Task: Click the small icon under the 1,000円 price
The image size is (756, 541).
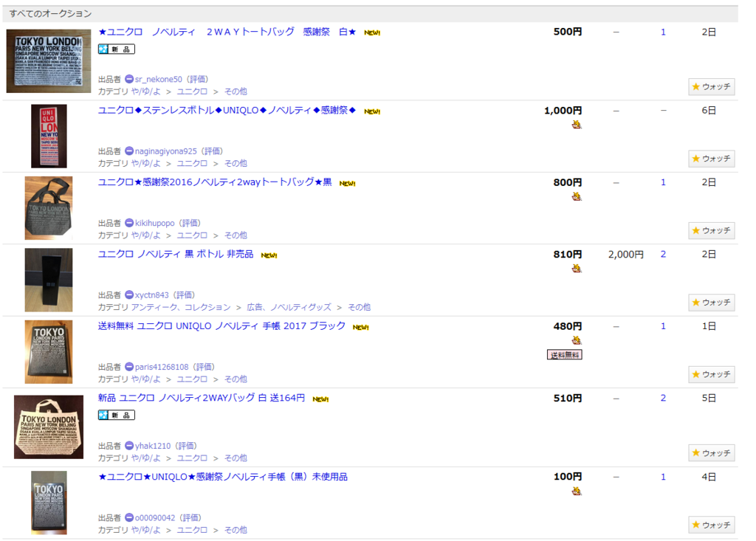Action: tap(577, 125)
